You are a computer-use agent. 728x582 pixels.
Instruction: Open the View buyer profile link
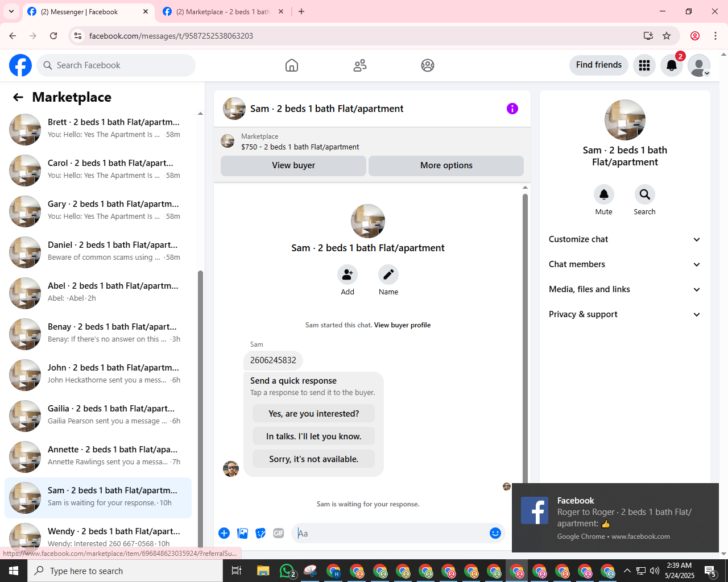click(402, 325)
